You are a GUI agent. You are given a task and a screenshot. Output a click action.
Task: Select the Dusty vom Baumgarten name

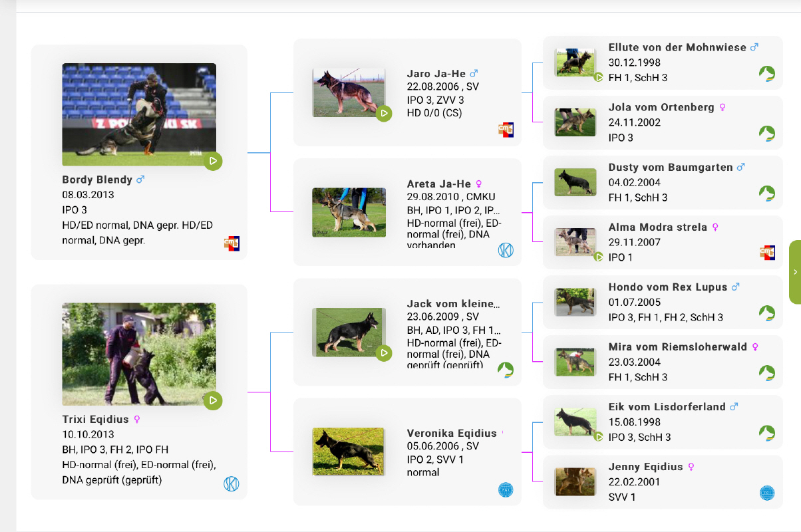tap(671, 168)
